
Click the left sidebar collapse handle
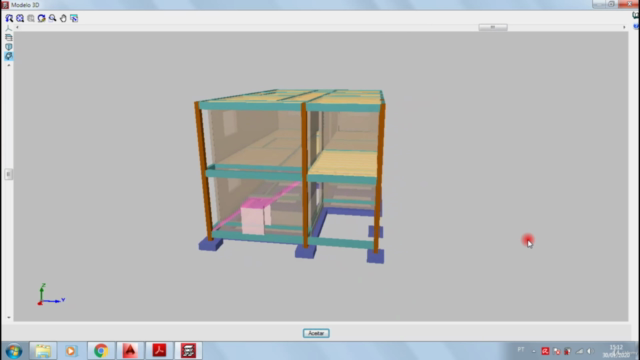(8, 174)
